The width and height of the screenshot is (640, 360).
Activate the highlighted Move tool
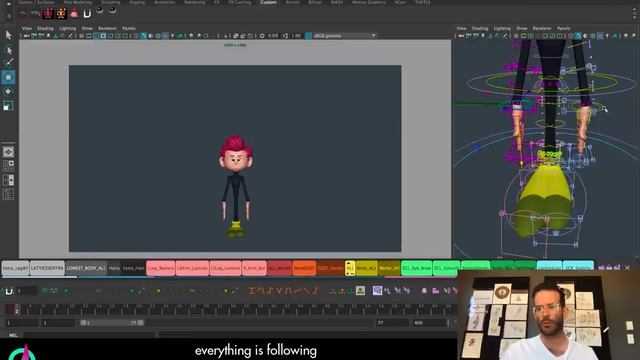click(x=8, y=77)
